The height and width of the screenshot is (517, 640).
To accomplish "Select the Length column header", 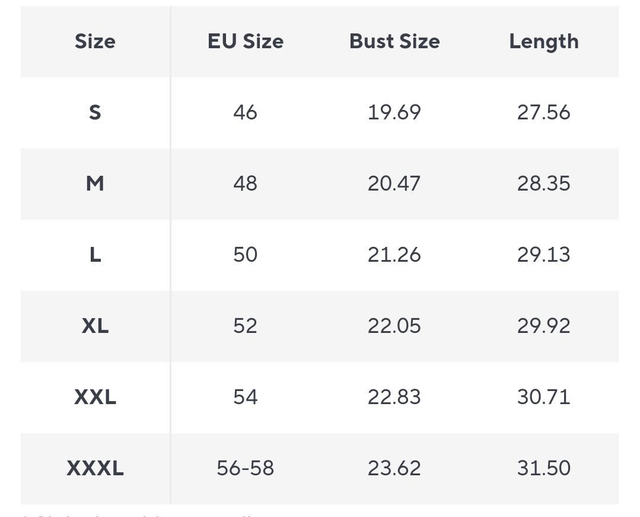I will click(x=543, y=41).
